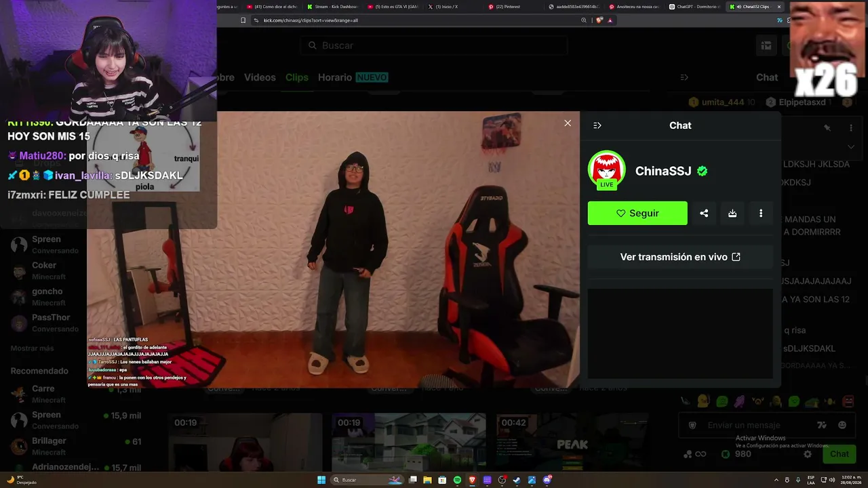Open chat settings gear
This screenshot has height=488, width=868.
(x=808, y=454)
